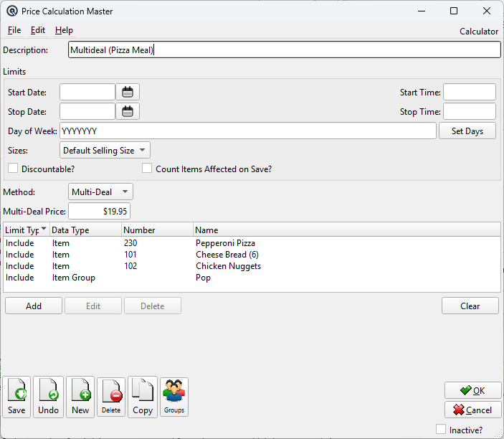The image size is (504, 439).
Task: Click the Stop Date input field
Action: click(87, 112)
